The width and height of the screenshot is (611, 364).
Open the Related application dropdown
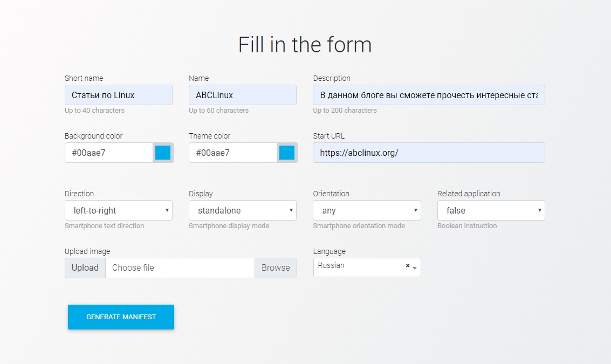coord(491,210)
